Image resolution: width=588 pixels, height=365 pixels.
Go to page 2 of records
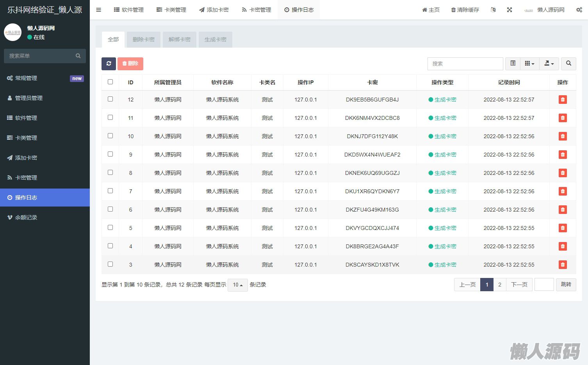(x=499, y=285)
